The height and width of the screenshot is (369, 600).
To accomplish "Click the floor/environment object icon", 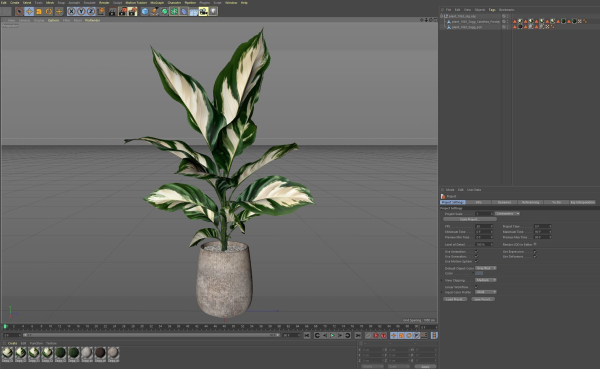I will pos(194,11).
